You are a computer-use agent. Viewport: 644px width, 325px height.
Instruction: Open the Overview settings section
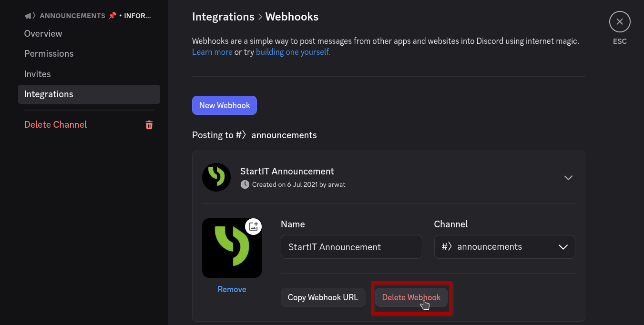43,34
